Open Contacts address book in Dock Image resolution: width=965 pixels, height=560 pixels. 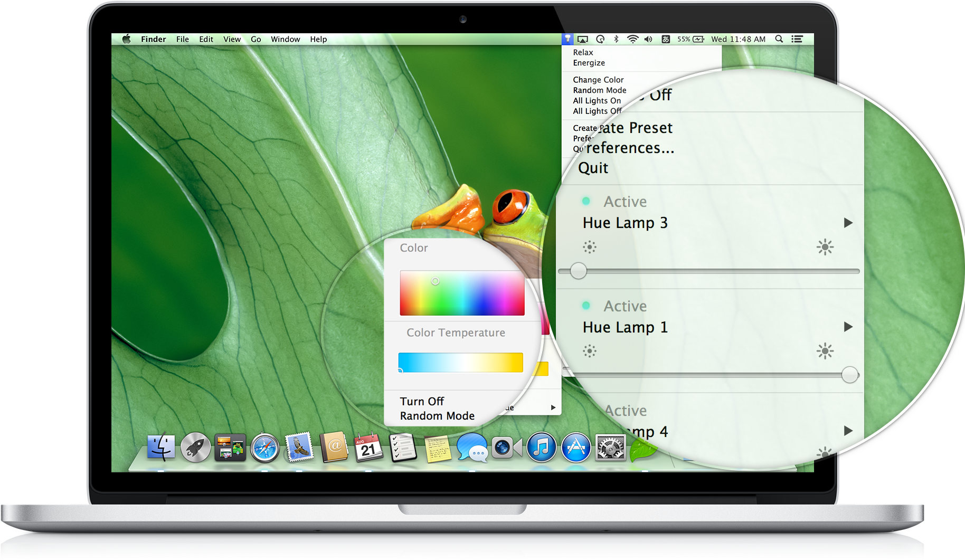point(334,447)
